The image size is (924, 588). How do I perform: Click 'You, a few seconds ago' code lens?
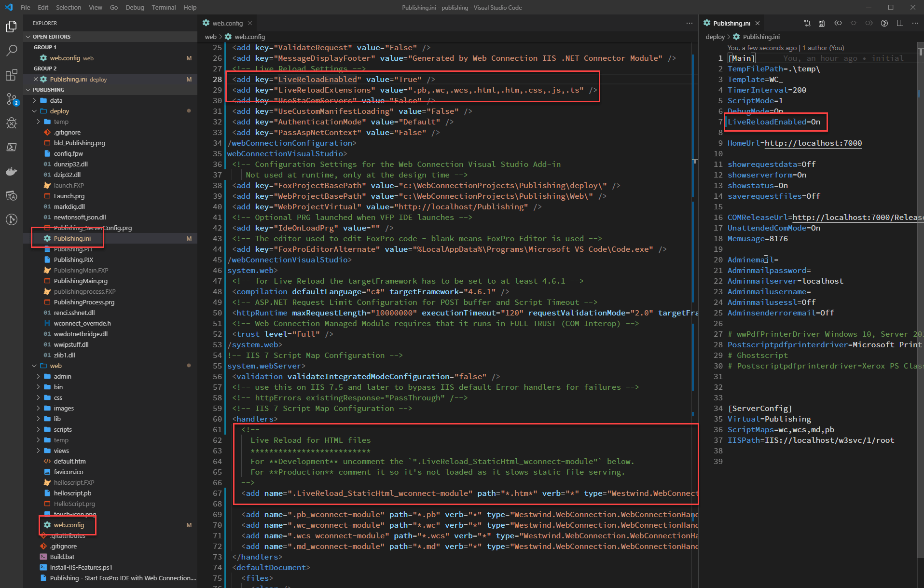762,48
